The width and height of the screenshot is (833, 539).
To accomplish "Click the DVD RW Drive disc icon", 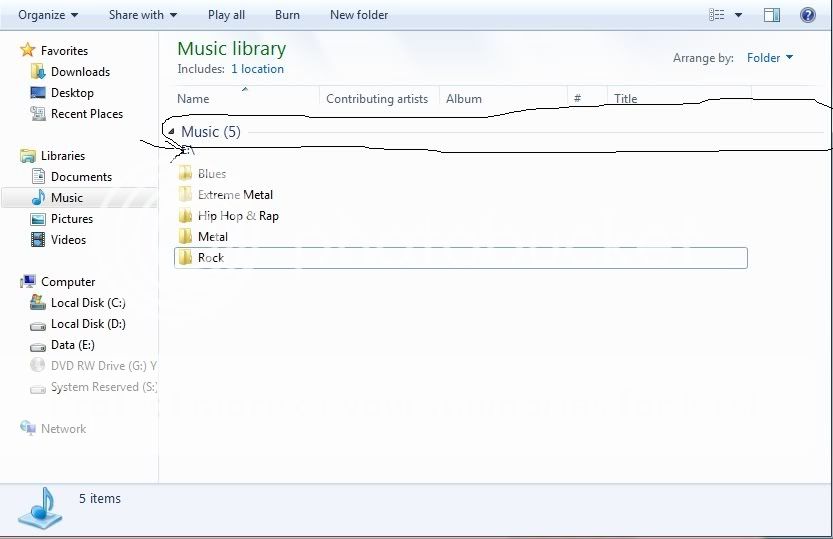I will (x=38, y=365).
